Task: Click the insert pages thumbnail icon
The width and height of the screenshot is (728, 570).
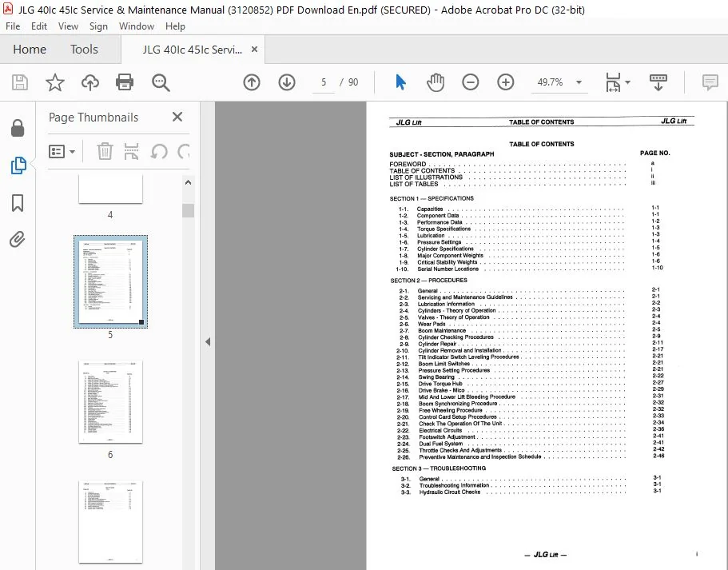Action: click(x=131, y=151)
